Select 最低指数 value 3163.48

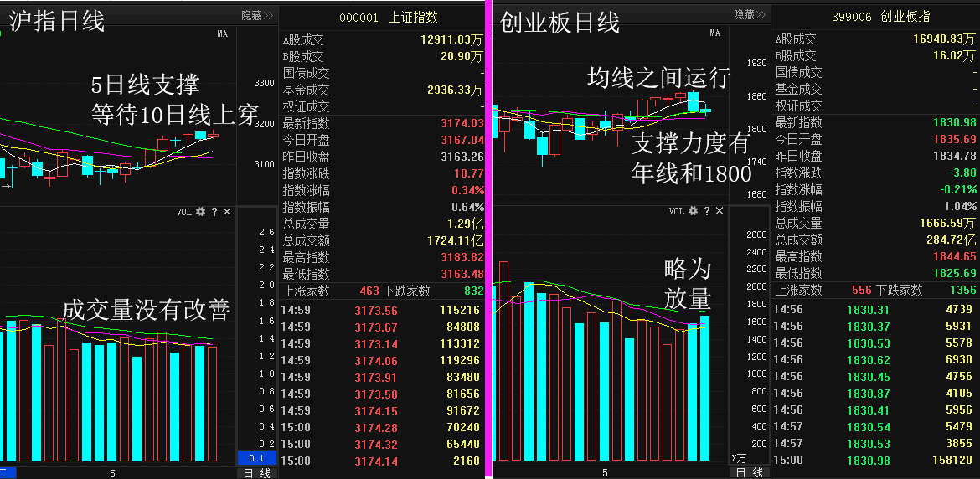pyautogui.click(x=462, y=274)
